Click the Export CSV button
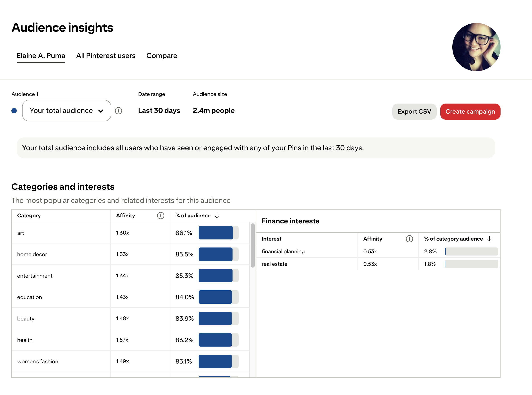Screen dimensions: 532x395 coord(414,112)
